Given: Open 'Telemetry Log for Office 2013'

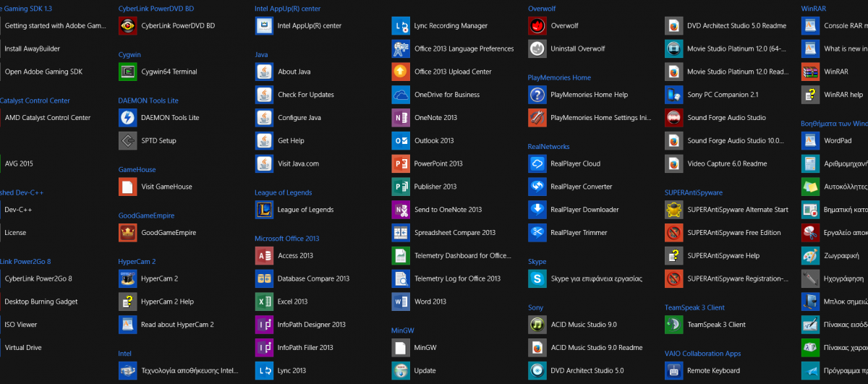Looking at the screenshot, I should pos(446,278).
